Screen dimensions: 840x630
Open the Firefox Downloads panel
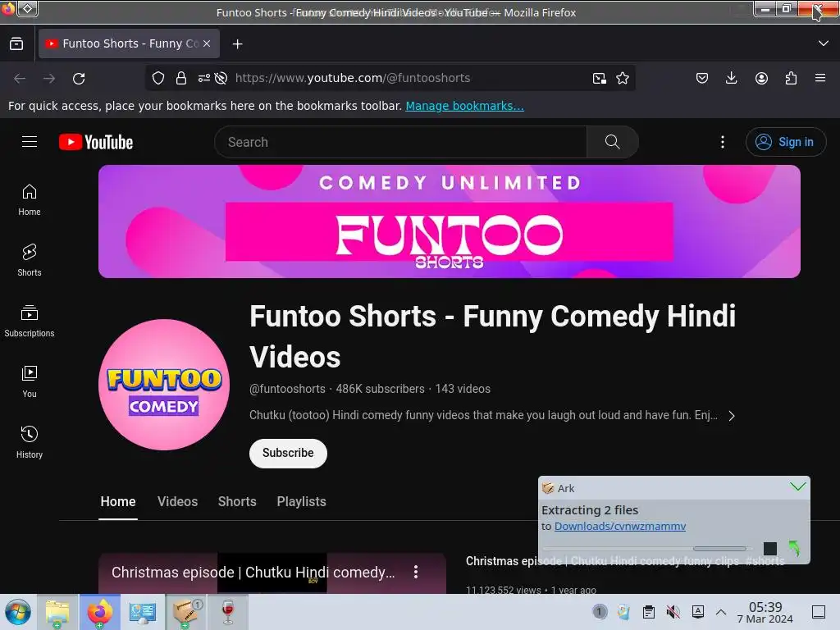click(731, 78)
